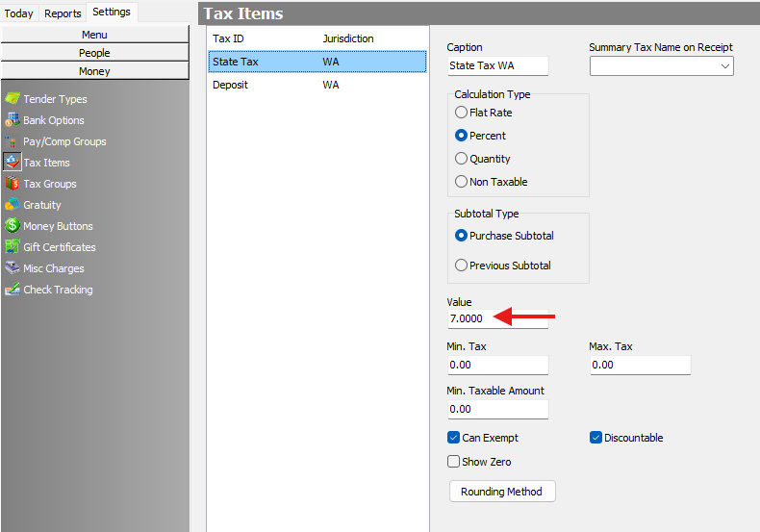Open the Pay/Comp Groups icon
Image resolution: width=760 pixels, height=532 pixels.
click(11, 141)
